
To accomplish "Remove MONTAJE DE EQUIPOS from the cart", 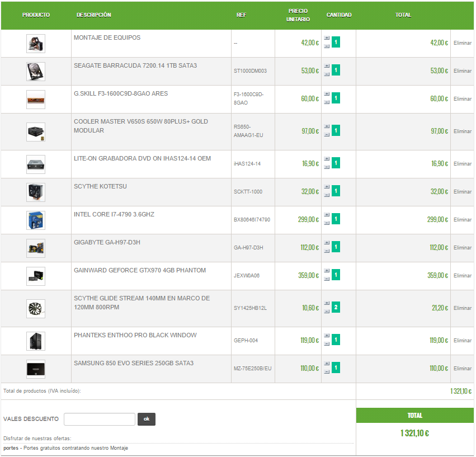I will click(463, 43).
